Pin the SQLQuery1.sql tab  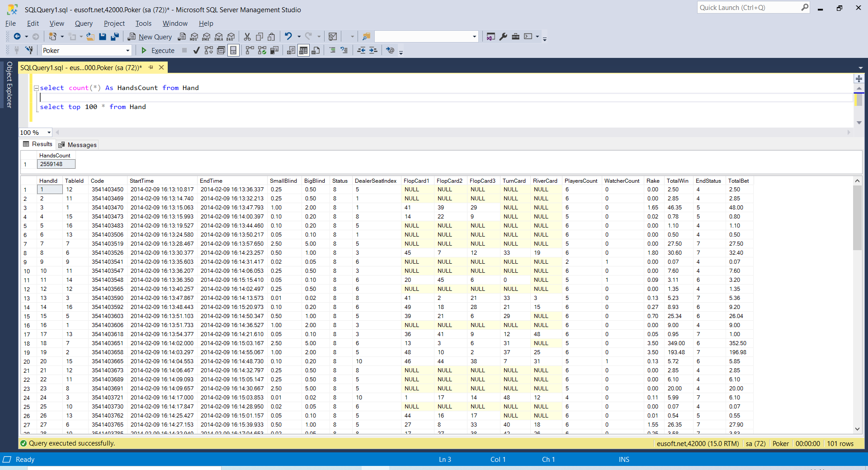click(151, 67)
